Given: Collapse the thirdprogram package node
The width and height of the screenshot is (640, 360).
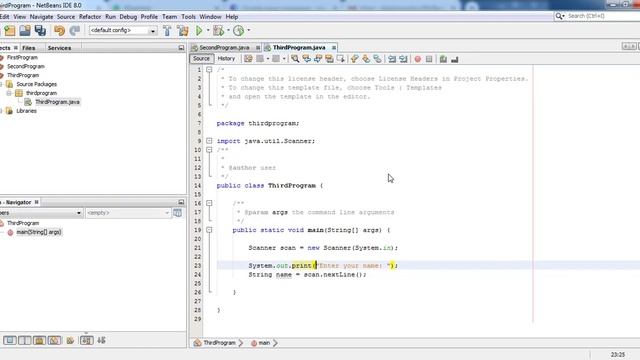Looking at the screenshot, I should (9, 93).
